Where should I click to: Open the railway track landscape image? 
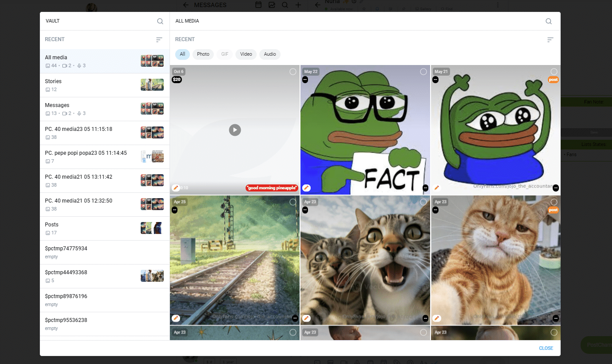coord(235,260)
